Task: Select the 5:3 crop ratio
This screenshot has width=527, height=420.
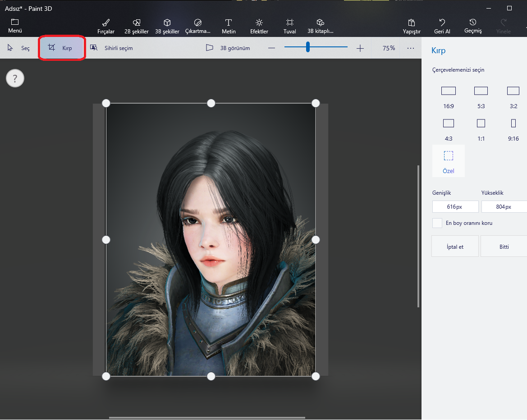Action: 481,98
